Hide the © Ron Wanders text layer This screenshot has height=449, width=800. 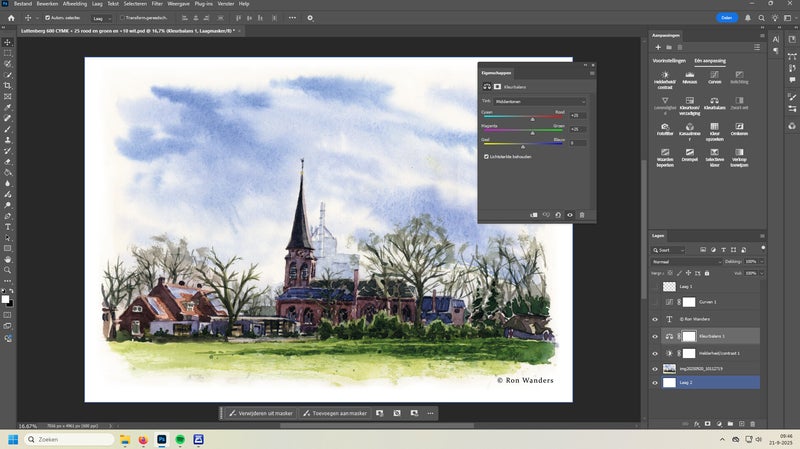pos(655,319)
